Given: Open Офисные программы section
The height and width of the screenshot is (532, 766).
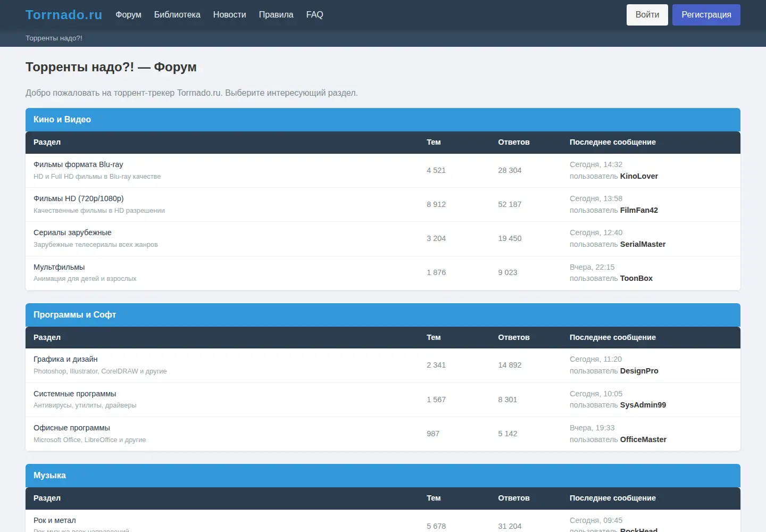Looking at the screenshot, I should coord(72,428).
